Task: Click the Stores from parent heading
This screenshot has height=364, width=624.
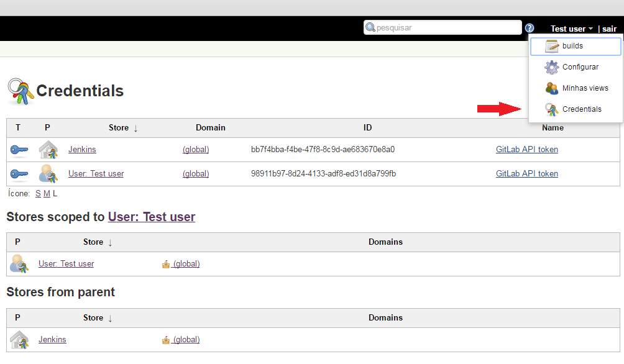Action: tap(60, 292)
